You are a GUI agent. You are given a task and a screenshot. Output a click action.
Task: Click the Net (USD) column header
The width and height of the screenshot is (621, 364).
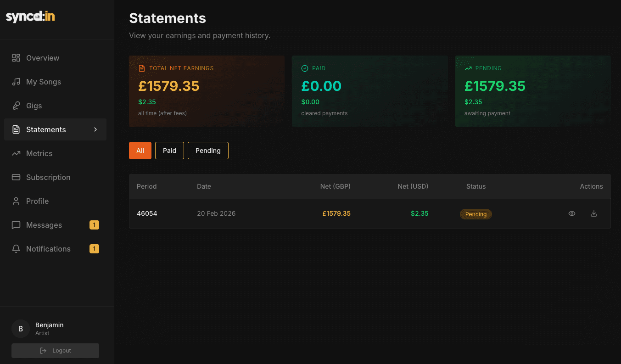coord(413,186)
